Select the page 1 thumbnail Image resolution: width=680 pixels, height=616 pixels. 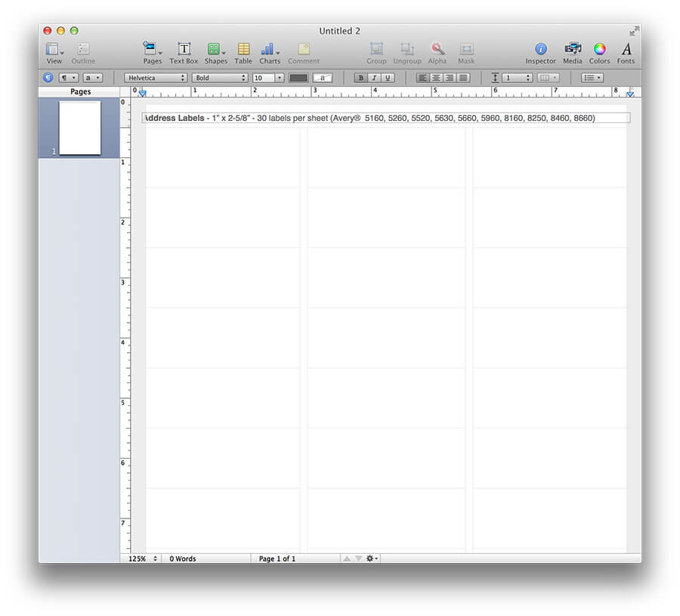(x=79, y=128)
